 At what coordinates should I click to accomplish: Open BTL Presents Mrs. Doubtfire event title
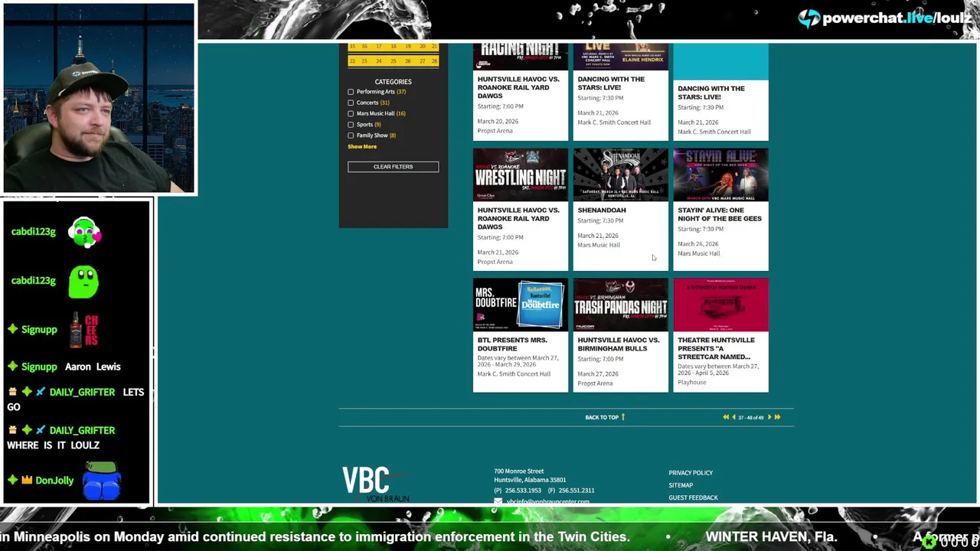point(512,344)
